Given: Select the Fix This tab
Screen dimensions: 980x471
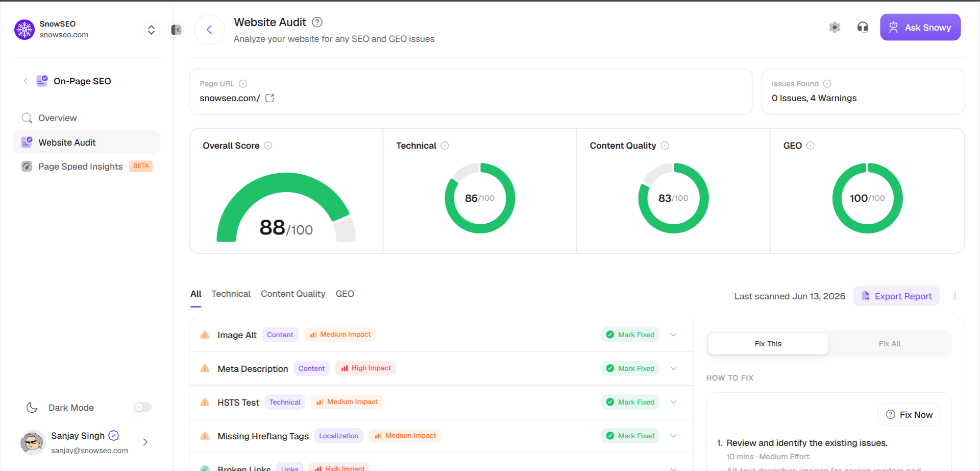Looking at the screenshot, I should (x=768, y=344).
